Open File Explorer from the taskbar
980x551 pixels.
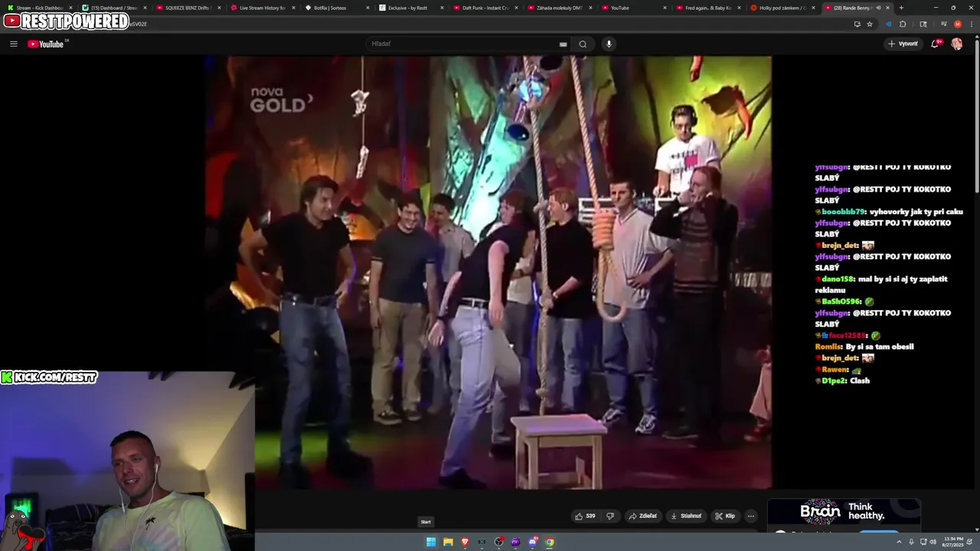click(x=448, y=542)
